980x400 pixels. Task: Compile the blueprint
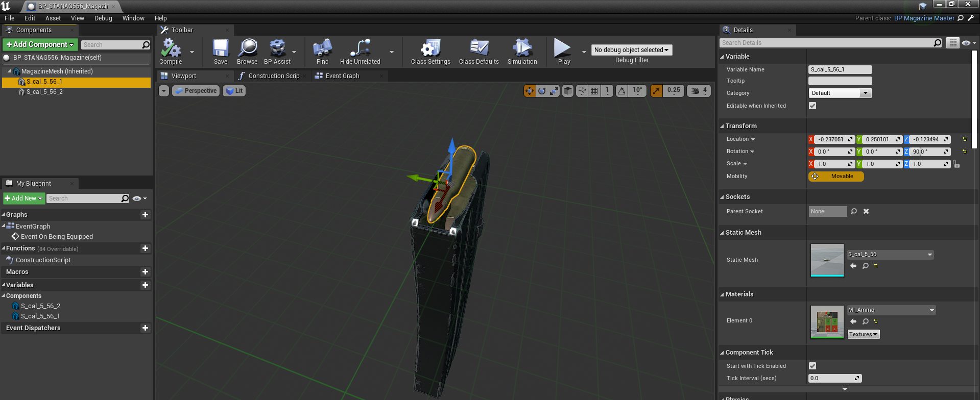171,52
